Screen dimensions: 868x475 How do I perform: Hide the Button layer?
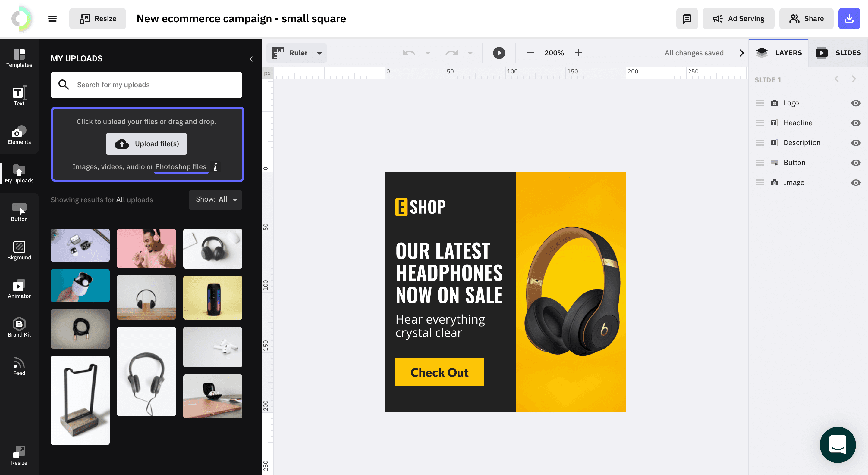856,163
